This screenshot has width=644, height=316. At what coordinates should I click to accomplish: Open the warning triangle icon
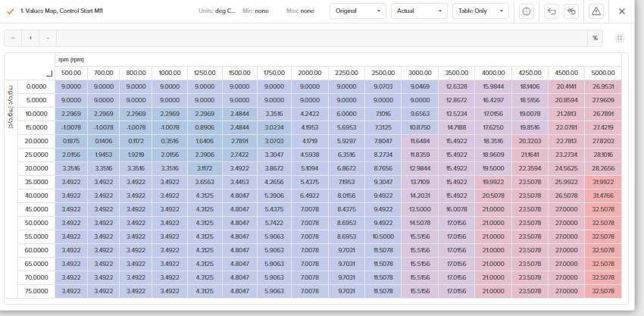click(596, 11)
